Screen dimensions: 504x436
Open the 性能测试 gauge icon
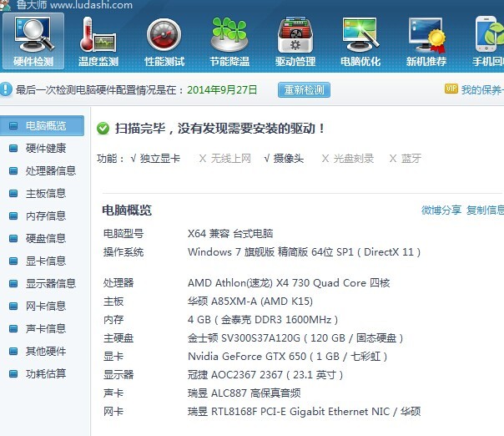pos(164,41)
